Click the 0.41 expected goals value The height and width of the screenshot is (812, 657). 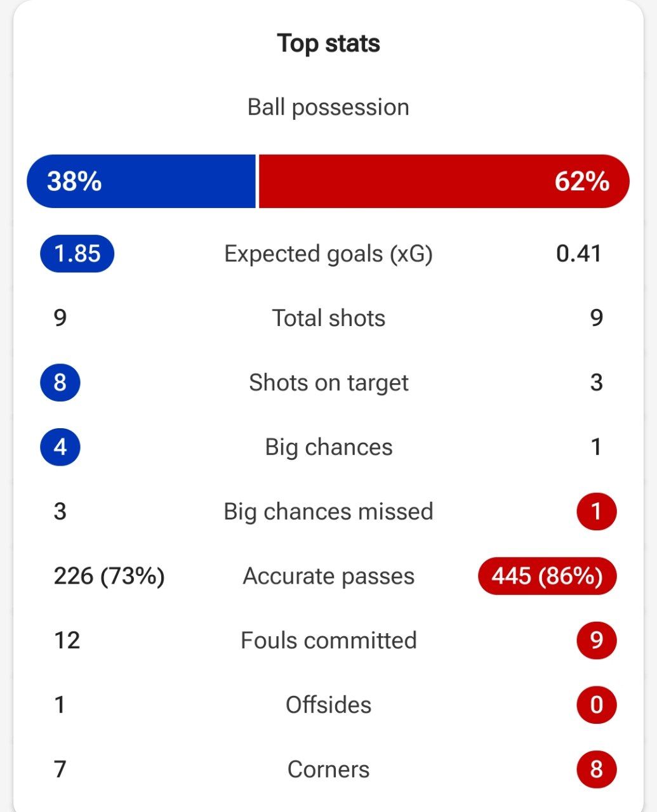coord(579,254)
